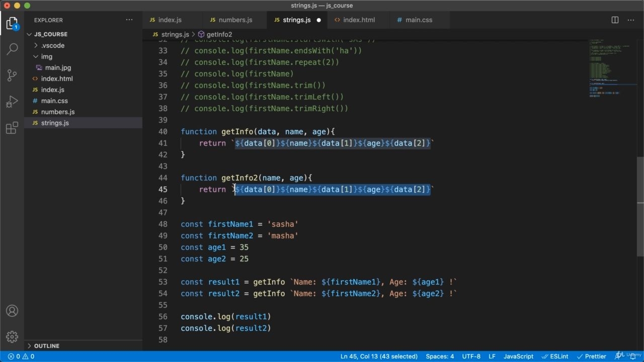Click the editor vertical scrollbar thumb

click(640, 180)
